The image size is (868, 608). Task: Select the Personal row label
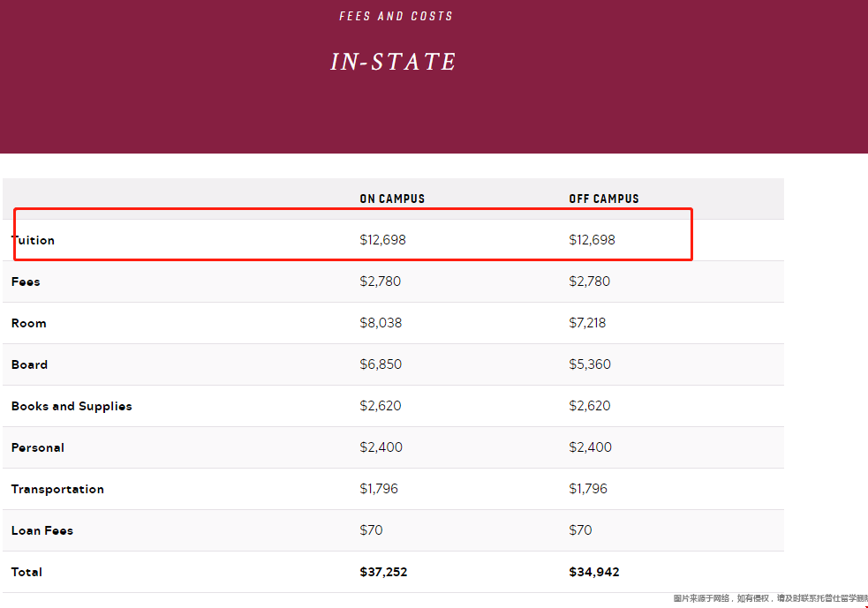click(x=38, y=447)
